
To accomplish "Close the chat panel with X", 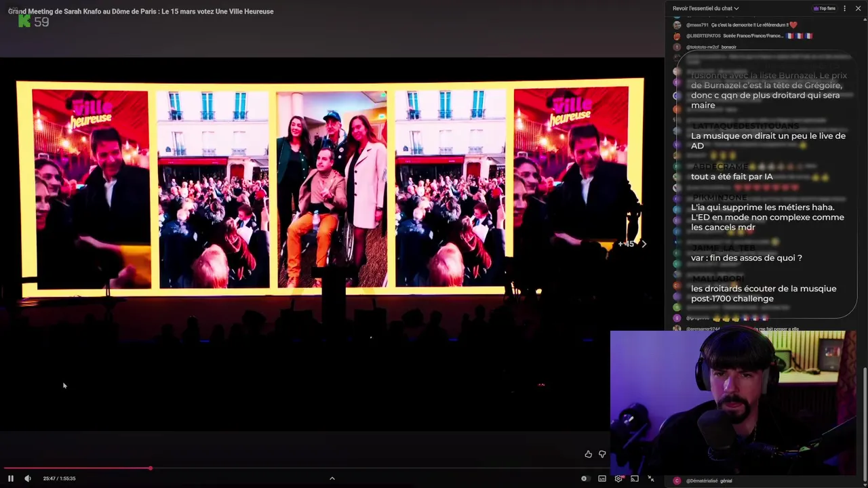I will (858, 8).
